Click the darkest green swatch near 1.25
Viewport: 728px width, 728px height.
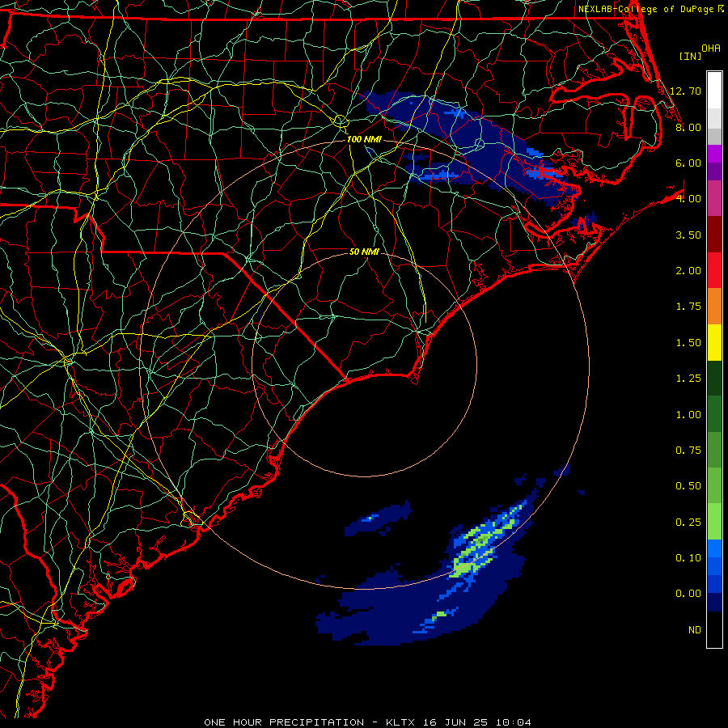714,379
